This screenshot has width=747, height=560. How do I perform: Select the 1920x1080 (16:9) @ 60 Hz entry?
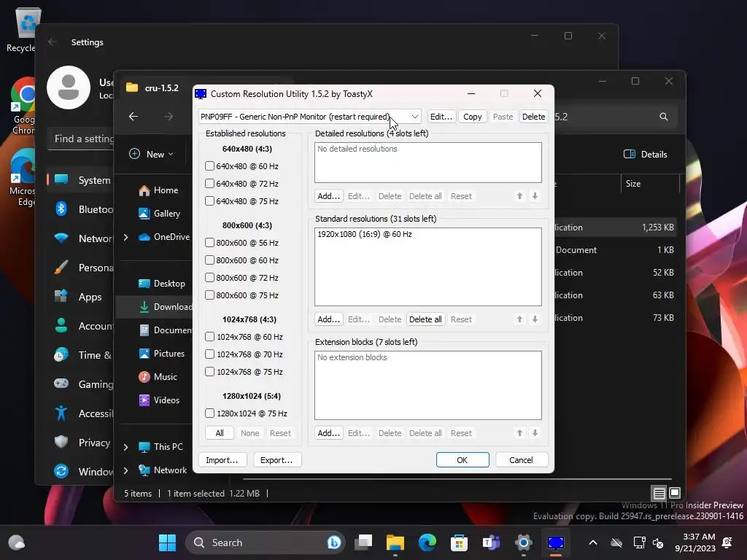365,234
